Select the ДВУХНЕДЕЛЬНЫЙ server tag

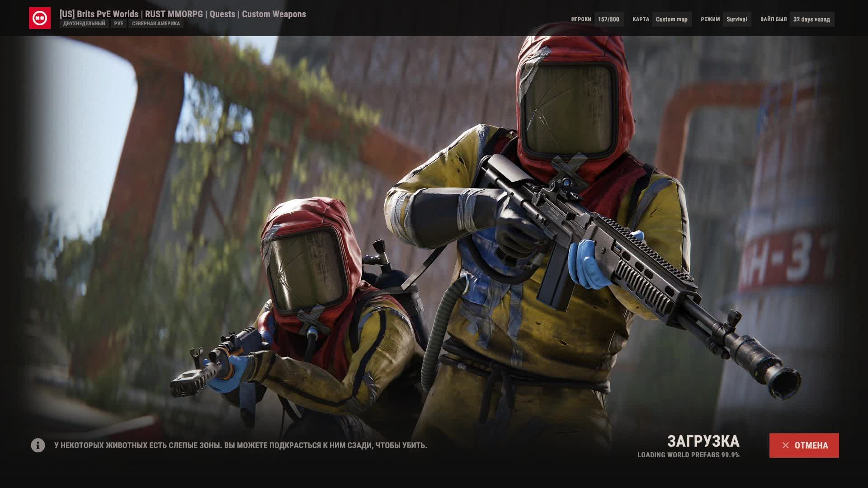click(84, 23)
